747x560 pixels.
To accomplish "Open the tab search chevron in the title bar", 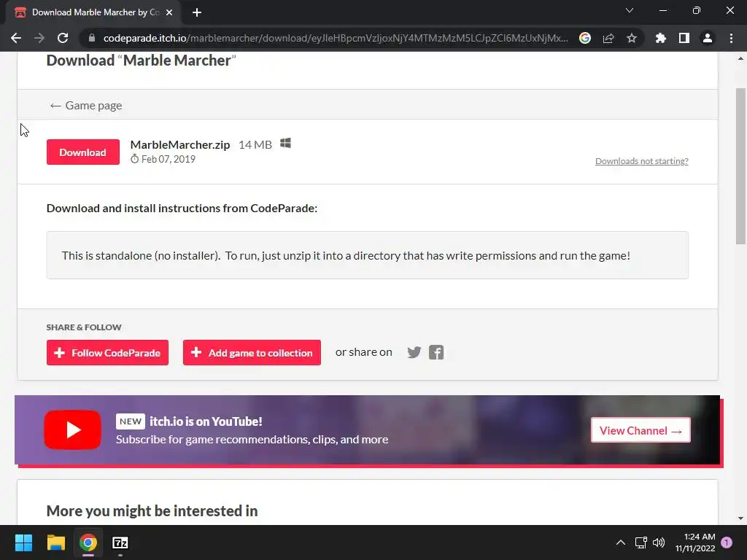I will [x=630, y=10].
